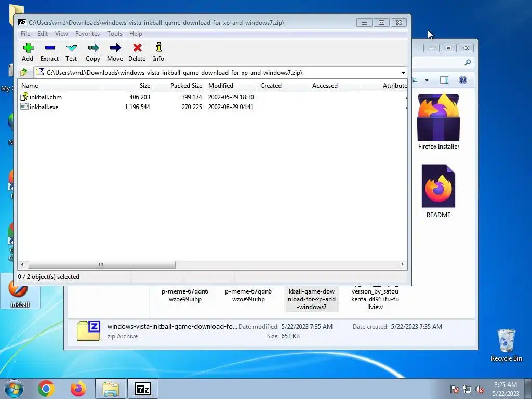
Task: Sort by the Attributes column header
Action: click(x=384, y=86)
